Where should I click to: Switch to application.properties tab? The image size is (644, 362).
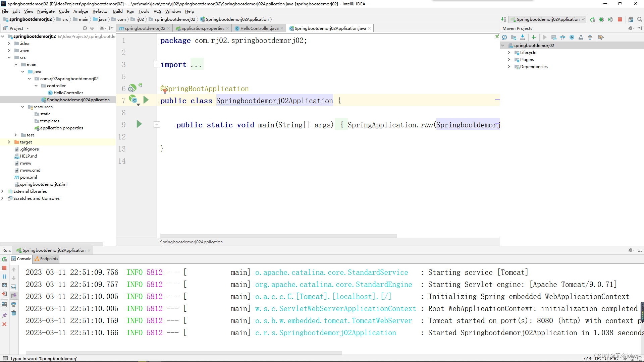(x=203, y=28)
